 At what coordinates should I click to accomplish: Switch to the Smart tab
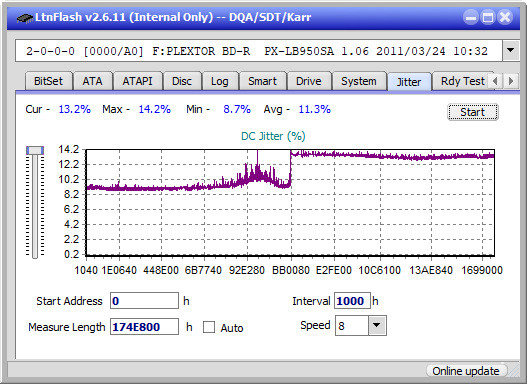coord(262,81)
